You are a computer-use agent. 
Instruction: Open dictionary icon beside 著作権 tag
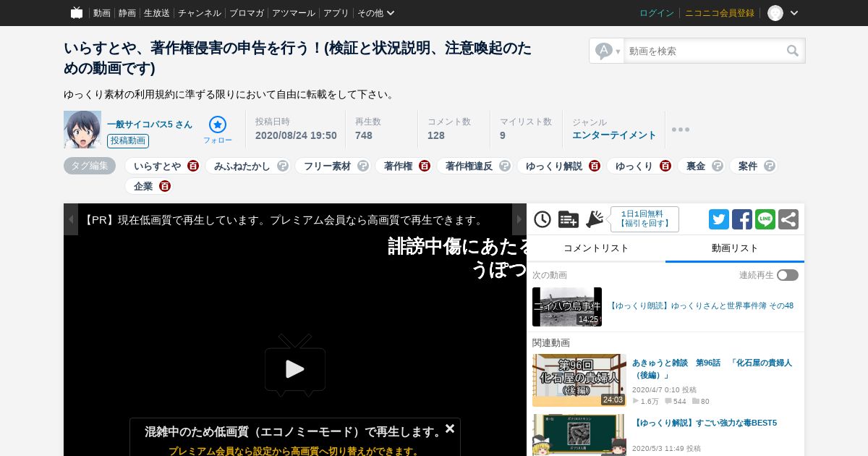[425, 166]
